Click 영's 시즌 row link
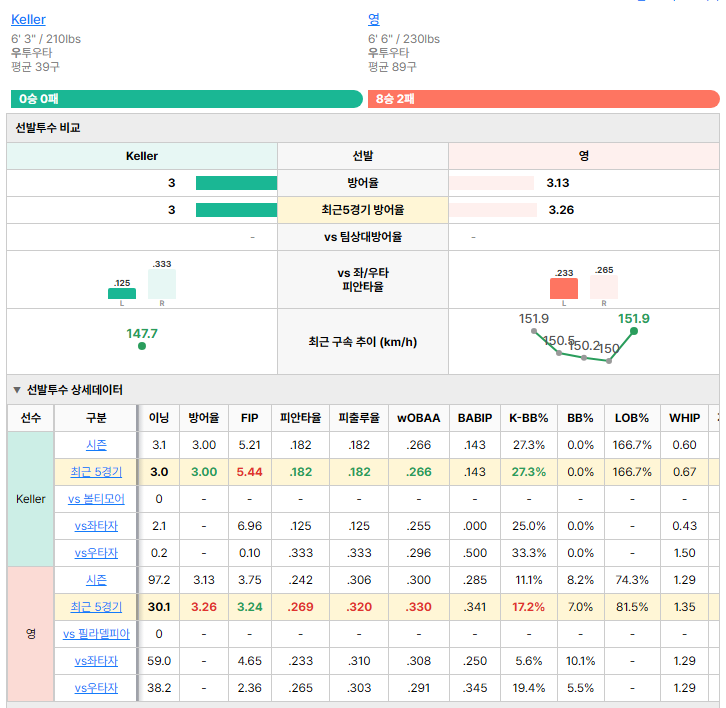The width and height of the screenshot is (726, 708). [x=96, y=580]
